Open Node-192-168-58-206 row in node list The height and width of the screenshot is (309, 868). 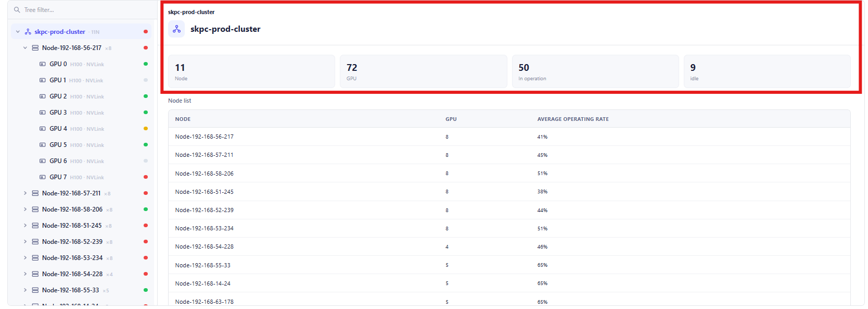point(509,174)
